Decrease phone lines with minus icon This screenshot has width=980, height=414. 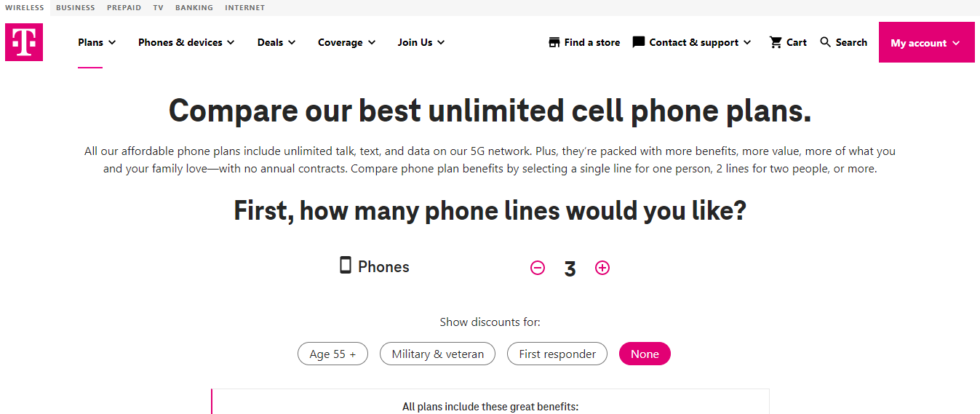(x=538, y=268)
